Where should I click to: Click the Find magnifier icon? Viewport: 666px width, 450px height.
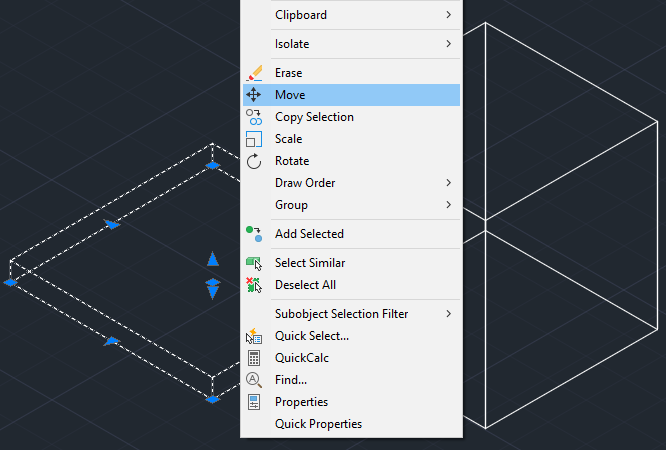click(x=254, y=380)
